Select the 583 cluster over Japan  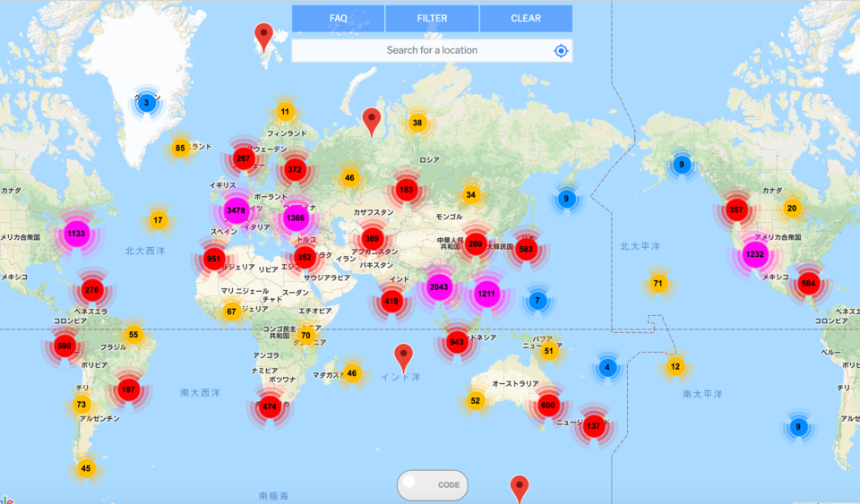(x=526, y=249)
